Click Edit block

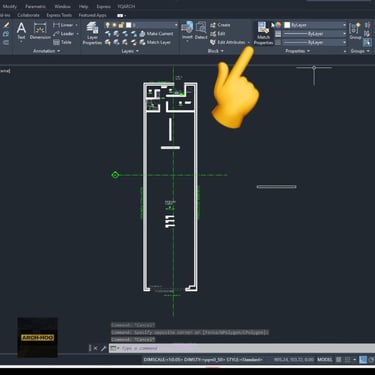(218, 34)
